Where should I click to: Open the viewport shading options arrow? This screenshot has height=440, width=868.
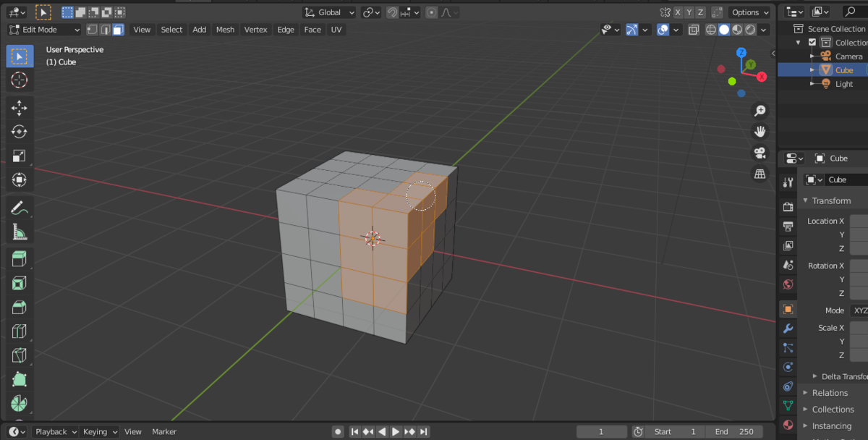click(765, 30)
